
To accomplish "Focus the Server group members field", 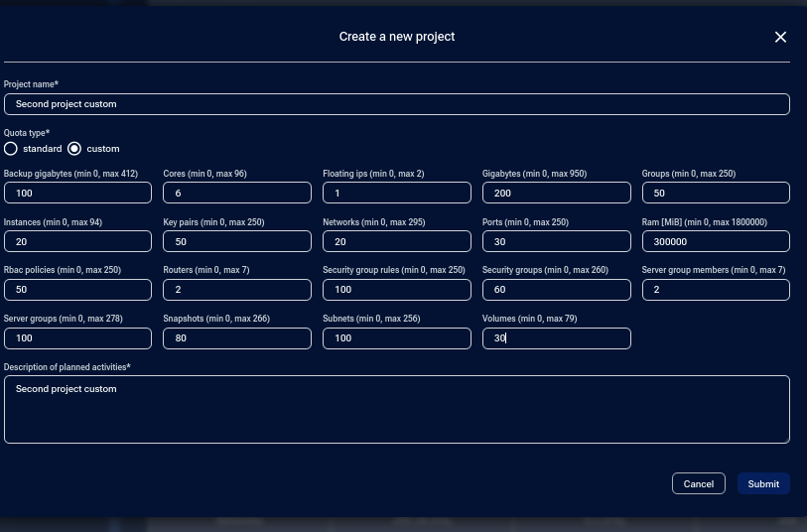I will pos(716,290).
